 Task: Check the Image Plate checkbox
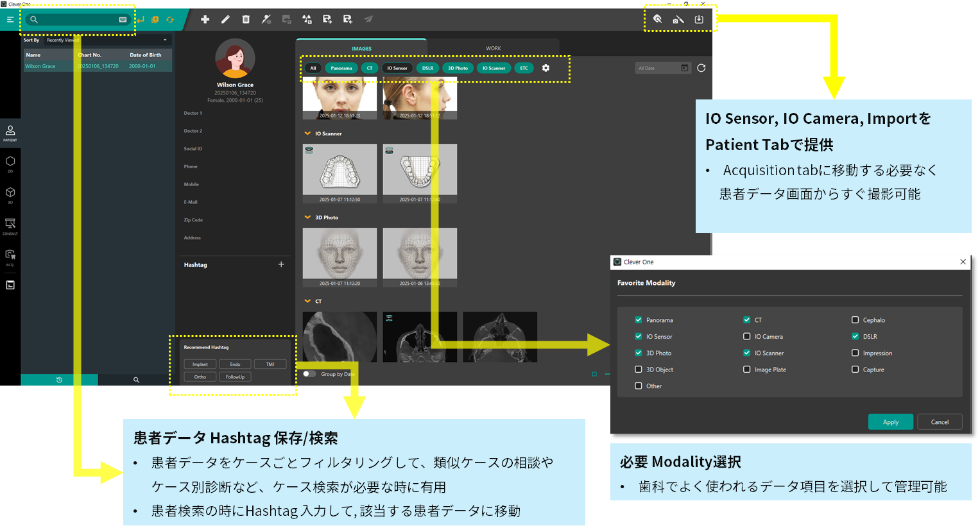click(x=746, y=370)
